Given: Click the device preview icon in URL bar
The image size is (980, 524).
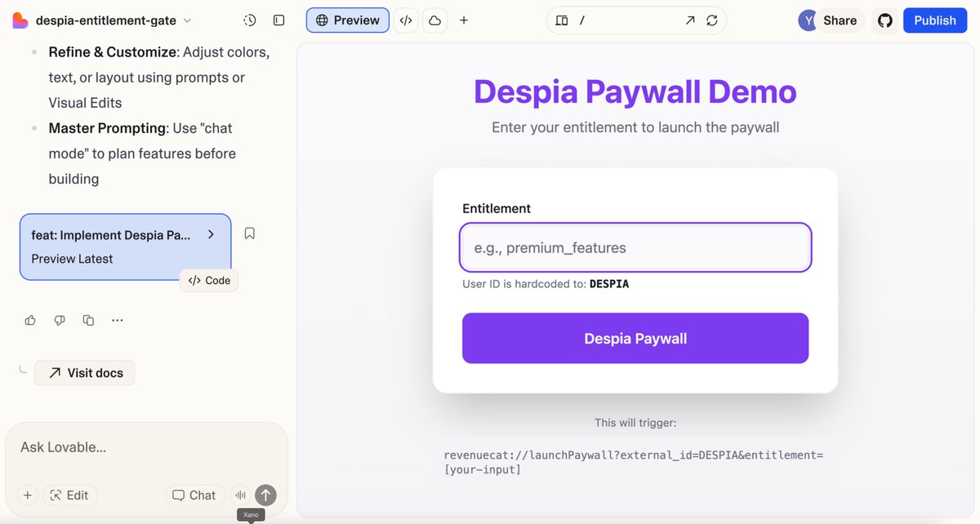Looking at the screenshot, I should 561,20.
